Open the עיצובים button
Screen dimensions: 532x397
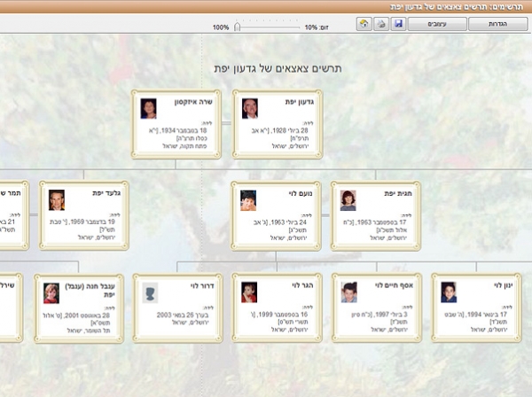[x=437, y=24]
